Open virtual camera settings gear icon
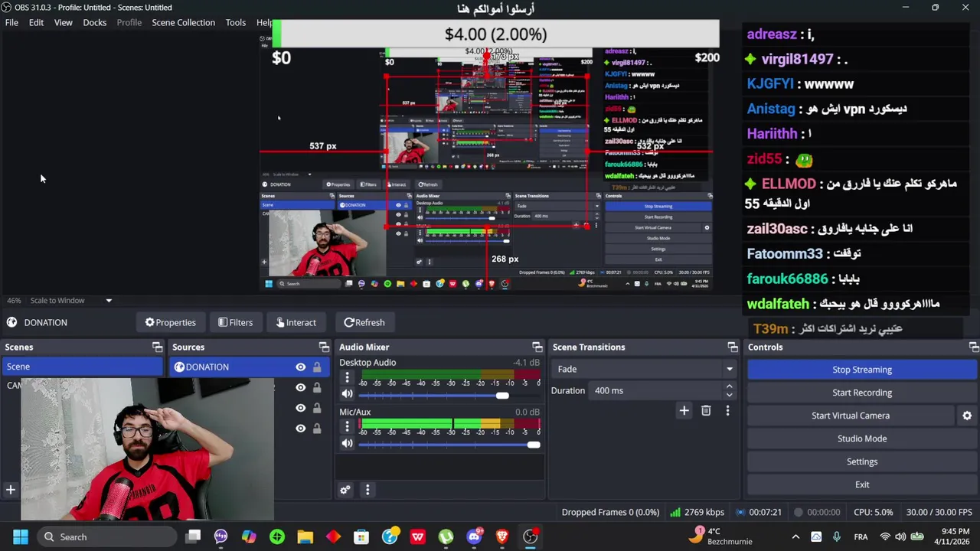This screenshot has height=551, width=980. point(967,416)
